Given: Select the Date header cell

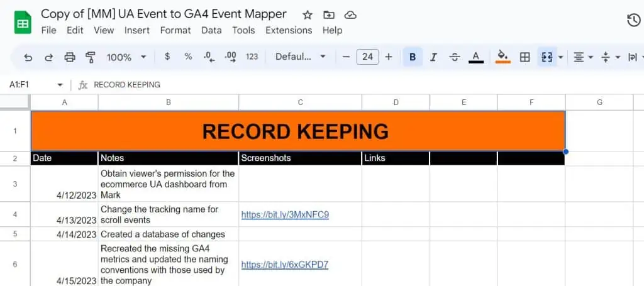Looking at the screenshot, I should click(x=65, y=158).
